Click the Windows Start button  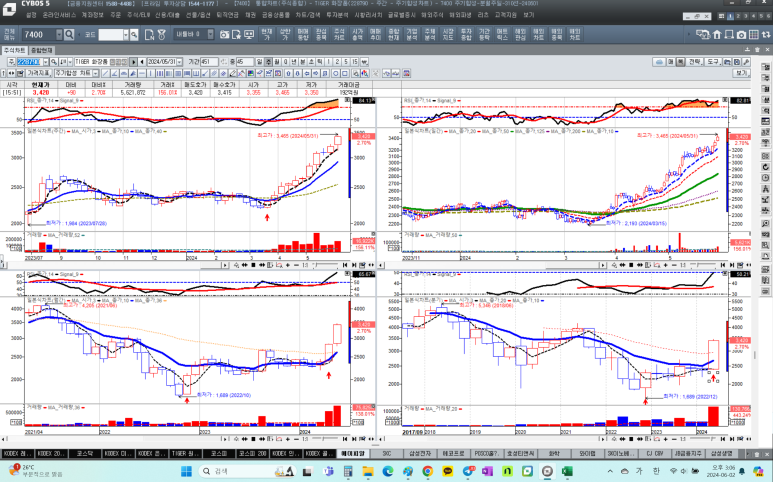(186, 472)
